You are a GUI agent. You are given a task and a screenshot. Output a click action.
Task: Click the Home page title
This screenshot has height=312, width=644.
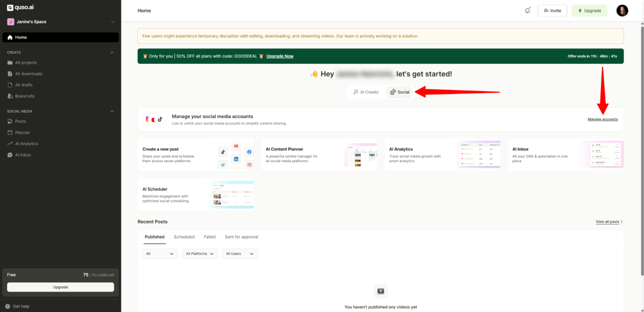point(144,11)
